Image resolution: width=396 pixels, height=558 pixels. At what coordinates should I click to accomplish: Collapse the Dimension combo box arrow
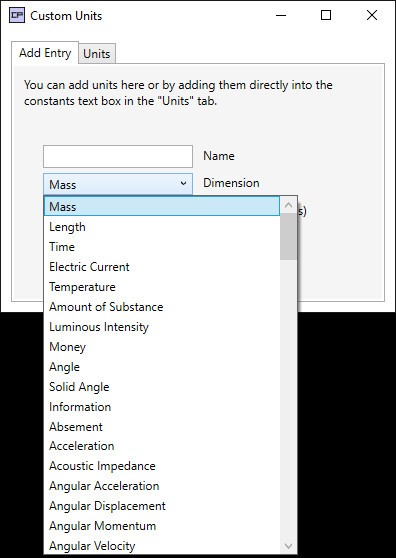183,183
